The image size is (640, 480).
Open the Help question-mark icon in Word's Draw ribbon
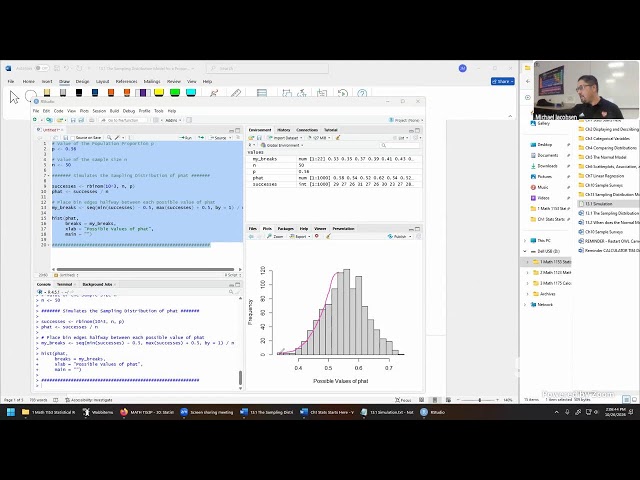pos(362,93)
